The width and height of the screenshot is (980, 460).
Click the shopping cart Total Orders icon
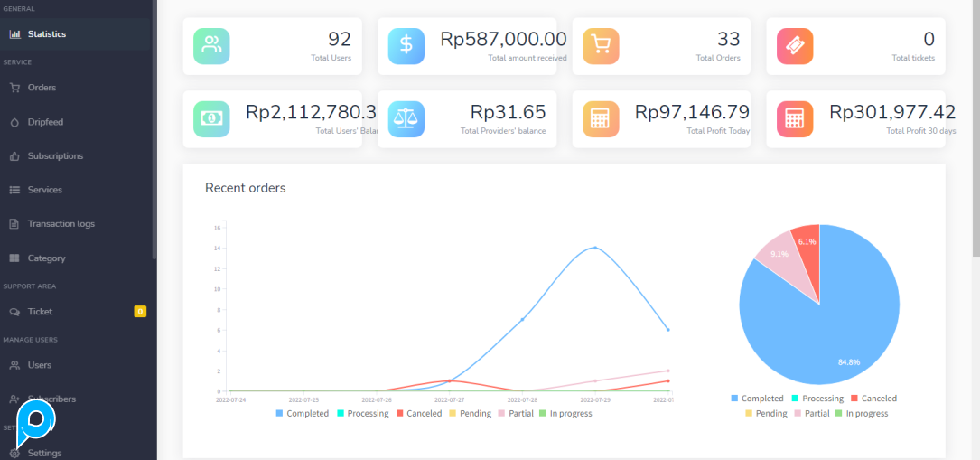[601, 46]
